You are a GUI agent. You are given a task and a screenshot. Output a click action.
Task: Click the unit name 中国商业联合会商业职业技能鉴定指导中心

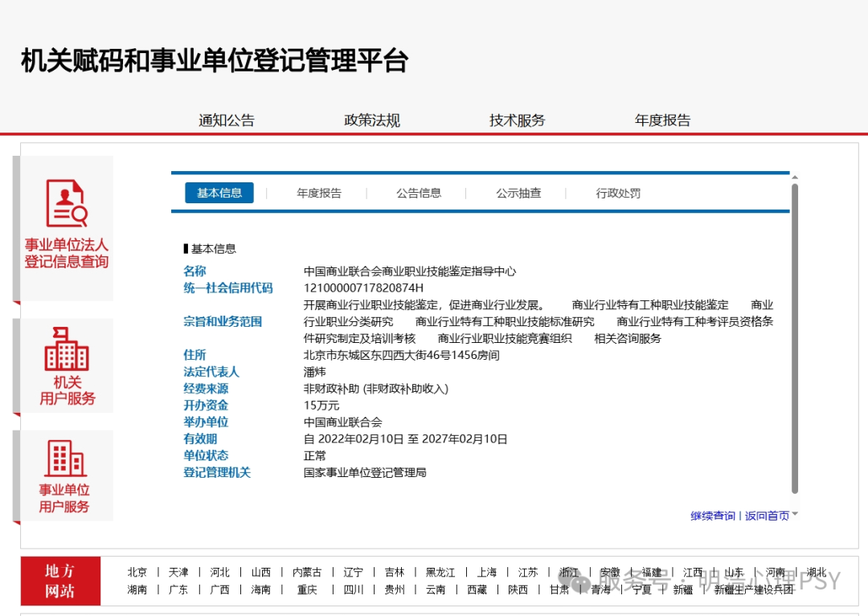(410, 271)
